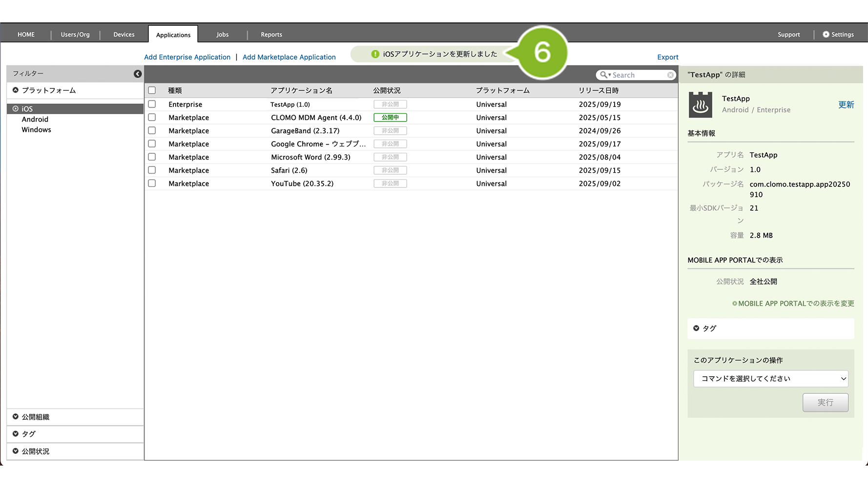Viewport: 868px width, 488px height.
Task: Click the search magnifier icon
Action: tap(604, 75)
